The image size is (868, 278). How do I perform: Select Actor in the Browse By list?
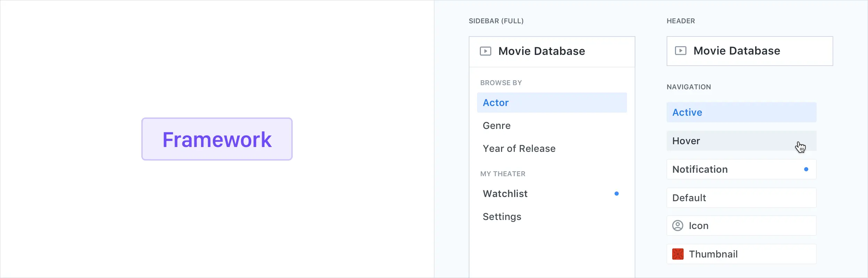coord(496,103)
